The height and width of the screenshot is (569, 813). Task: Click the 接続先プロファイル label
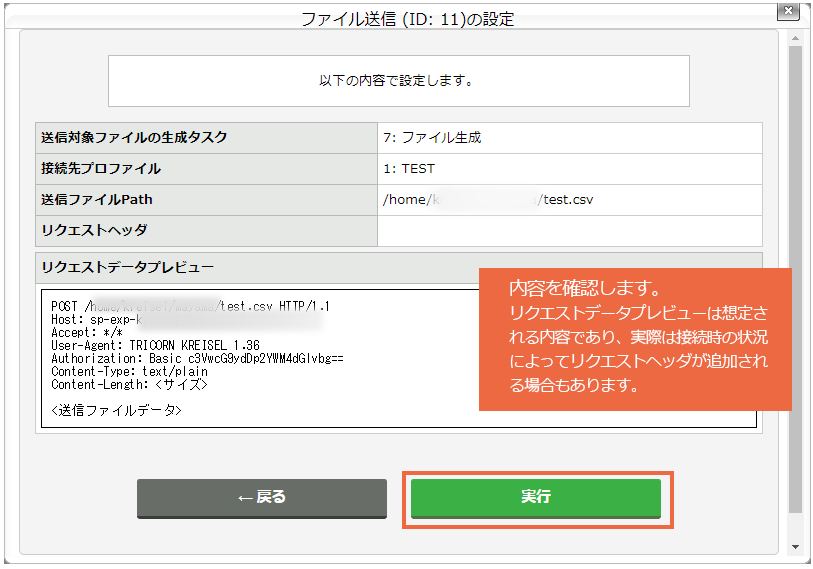101,169
